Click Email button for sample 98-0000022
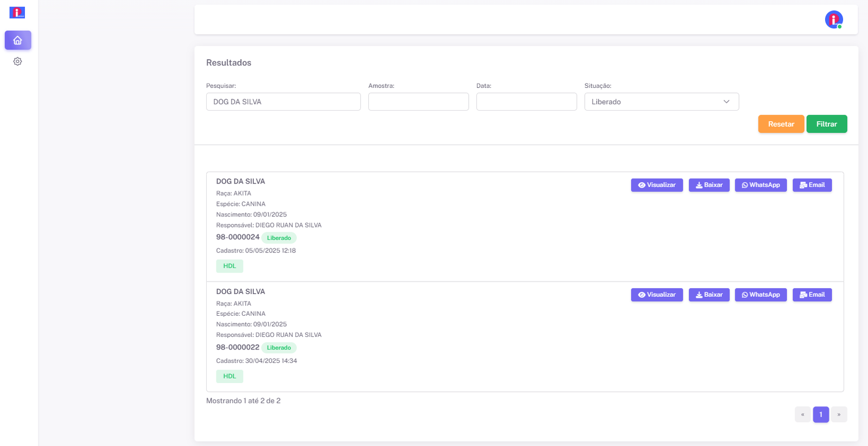 coord(812,295)
